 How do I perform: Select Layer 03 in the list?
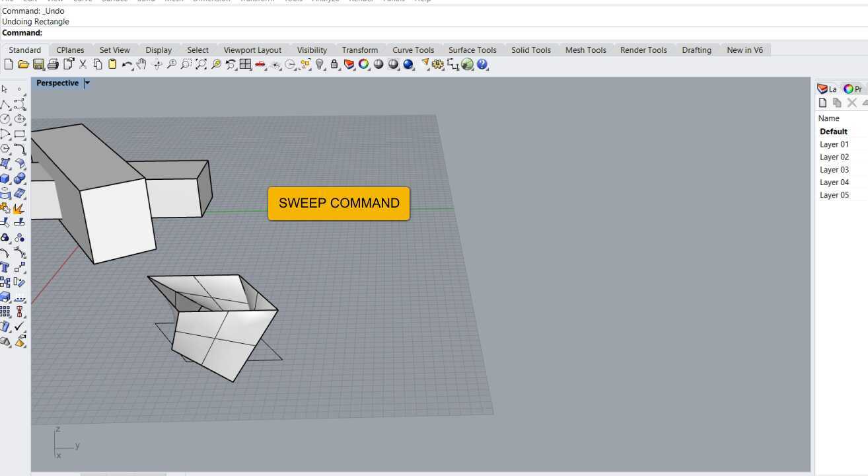[834, 170]
